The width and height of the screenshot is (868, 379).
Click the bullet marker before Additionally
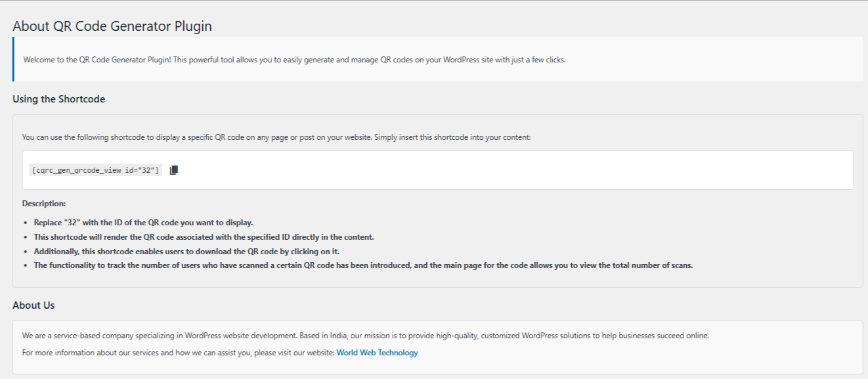pyautogui.click(x=25, y=252)
